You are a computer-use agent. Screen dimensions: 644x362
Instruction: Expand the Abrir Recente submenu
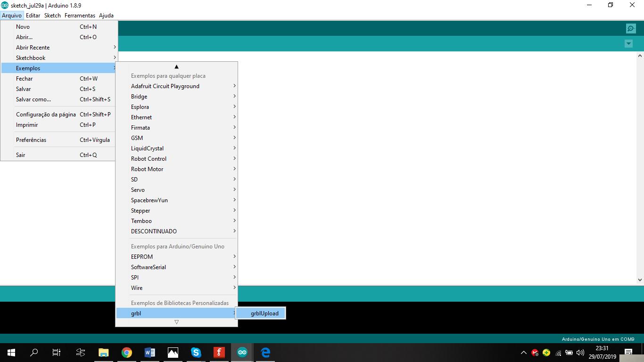(59, 48)
